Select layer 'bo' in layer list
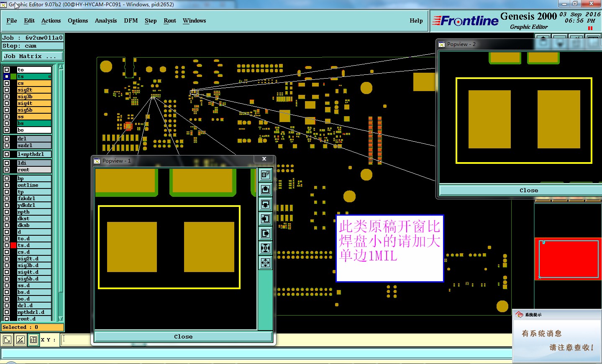Viewport: 602px width, 364px height. point(34,130)
